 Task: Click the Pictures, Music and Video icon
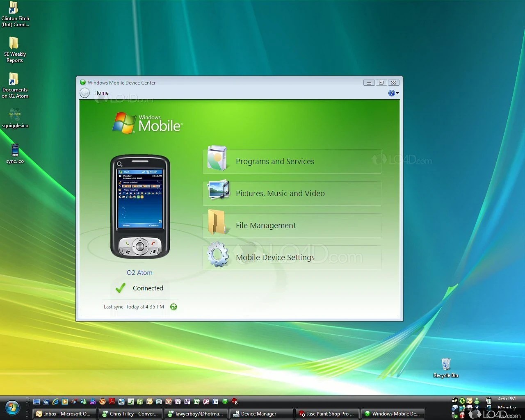(x=218, y=191)
